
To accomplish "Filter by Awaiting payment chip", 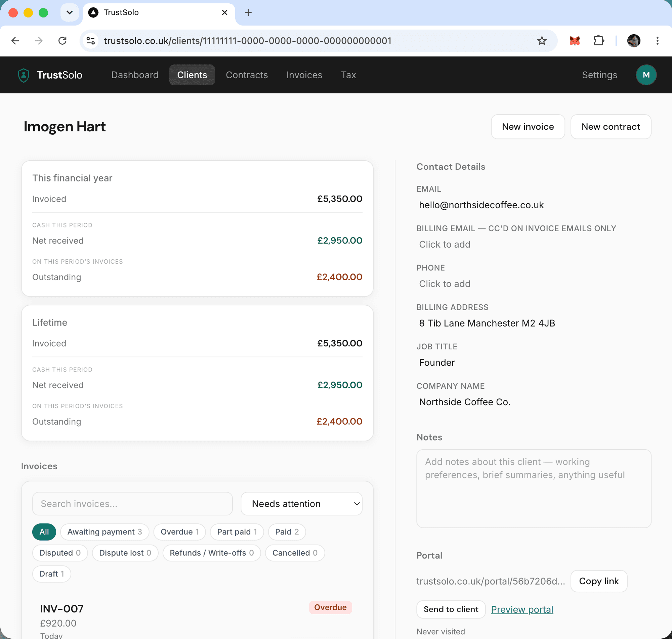I will click(x=104, y=532).
